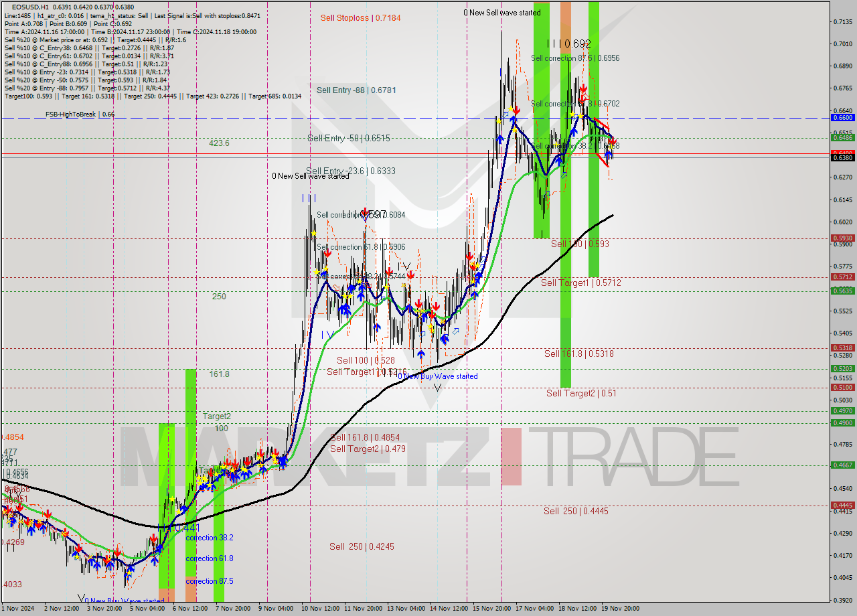The width and height of the screenshot is (857, 616).
Task: Click the '19 Nov 20:00' time label
Action: point(620,609)
